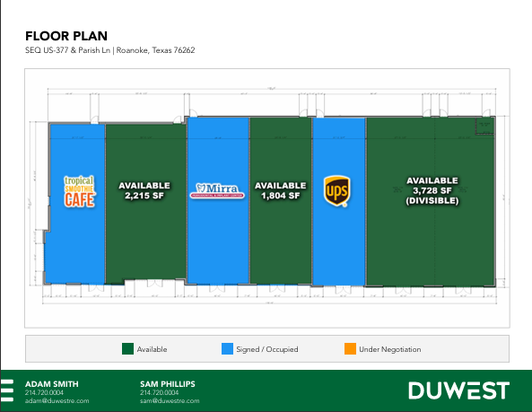Click the blue Signed / Occupied legend swatch
The image size is (532, 412).
[x=227, y=349]
